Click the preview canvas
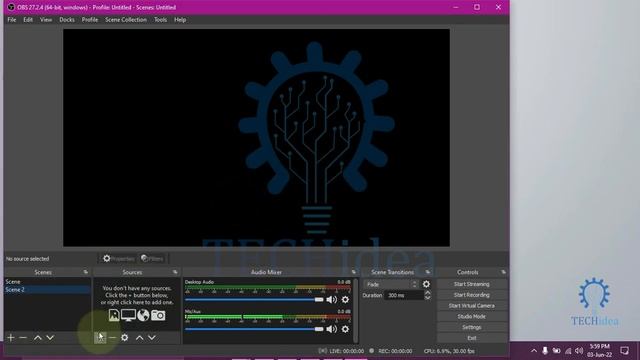The image size is (640, 360). pyautogui.click(x=256, y=138)
